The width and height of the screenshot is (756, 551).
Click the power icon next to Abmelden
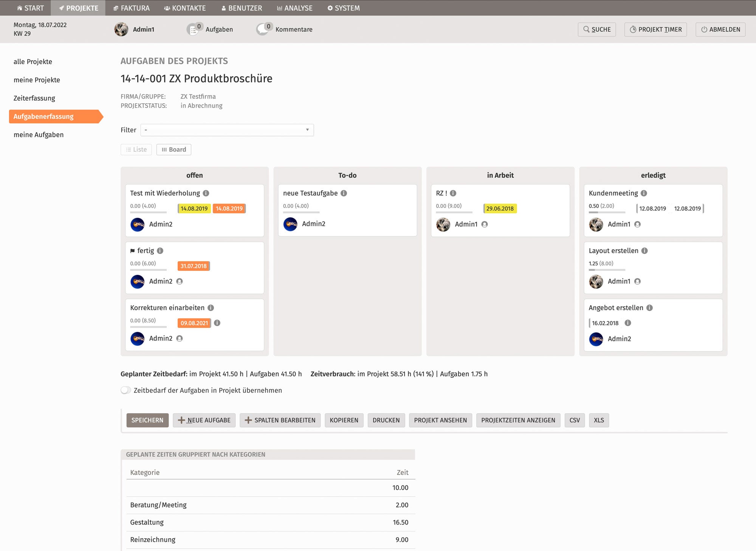704,29
